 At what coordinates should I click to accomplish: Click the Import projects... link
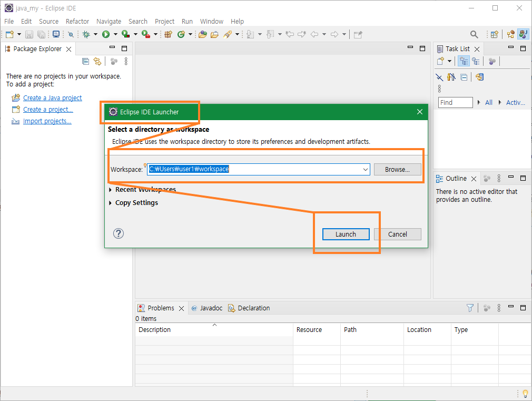pyautogui.click(x=47, y=121)
